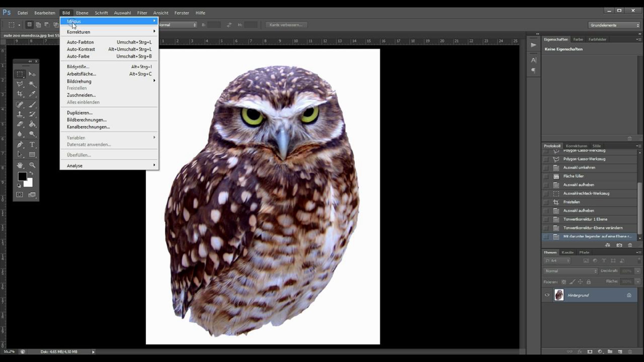Select the Horizontal Type tool

[x=32, y=145]
